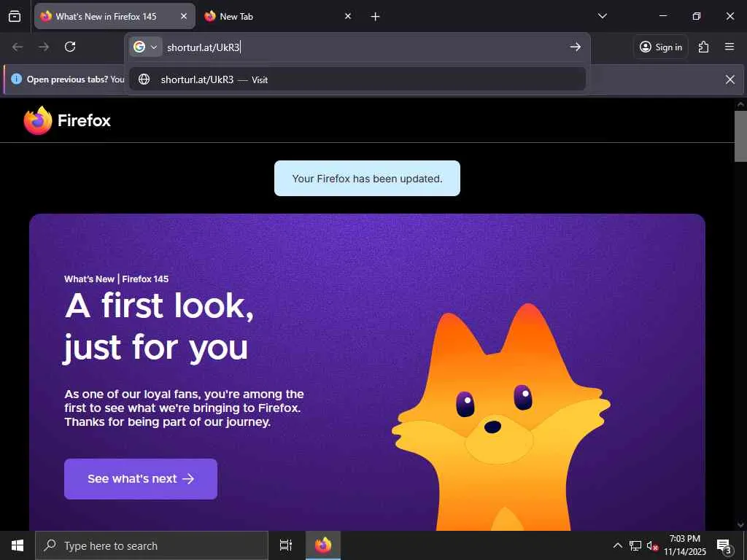Open the application hamburger menu
This screenshot has height=560, width=747.
(729, 47)
